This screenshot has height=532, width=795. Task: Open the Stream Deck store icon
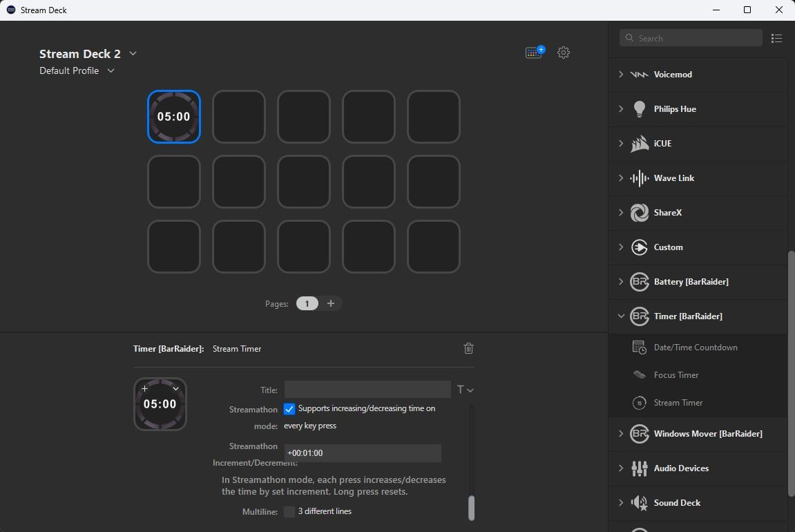[x=535, y=53]
